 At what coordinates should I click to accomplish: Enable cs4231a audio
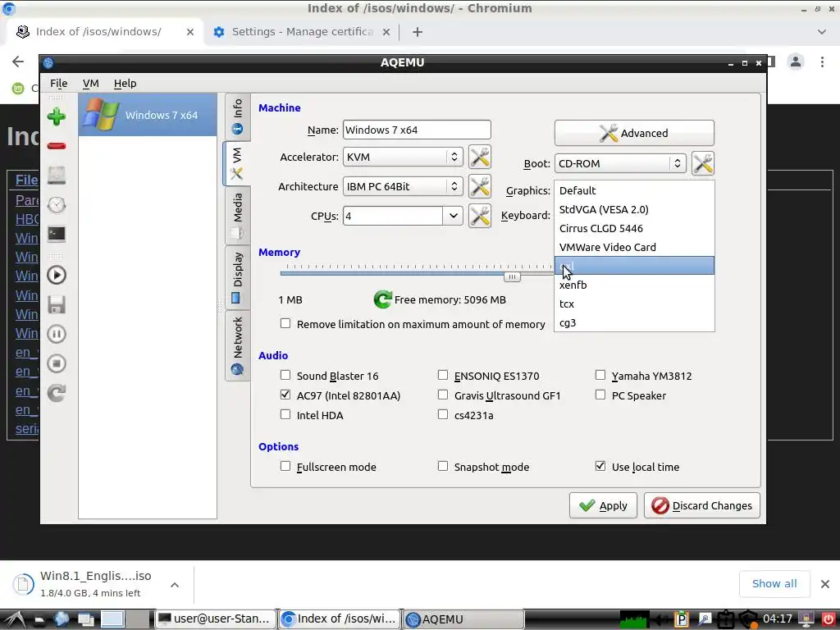(x=443, y=414)
